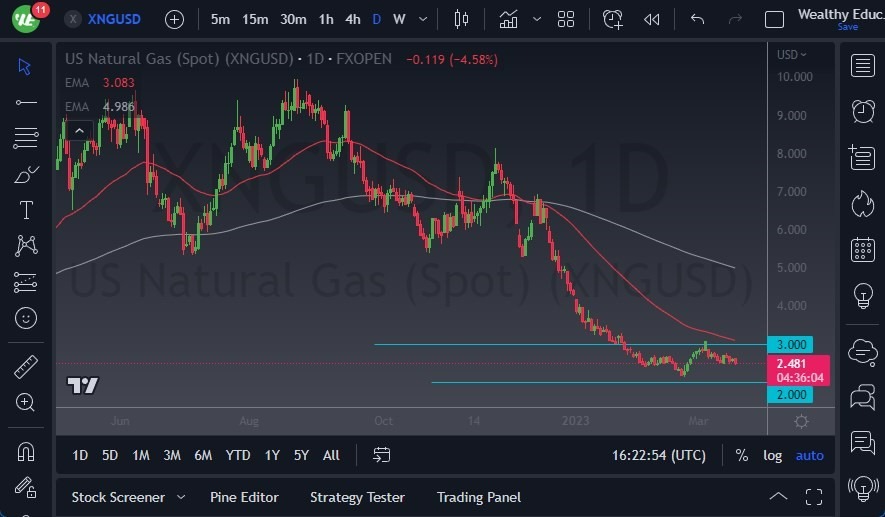
Task: Set date range to 5D
Action: [110, 455]
